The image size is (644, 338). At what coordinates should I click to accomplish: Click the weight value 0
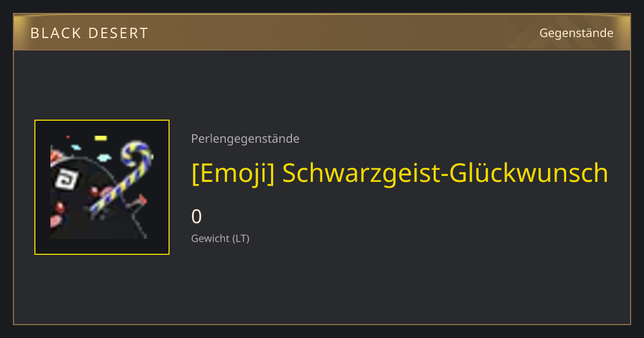click(x=196, y=217)
